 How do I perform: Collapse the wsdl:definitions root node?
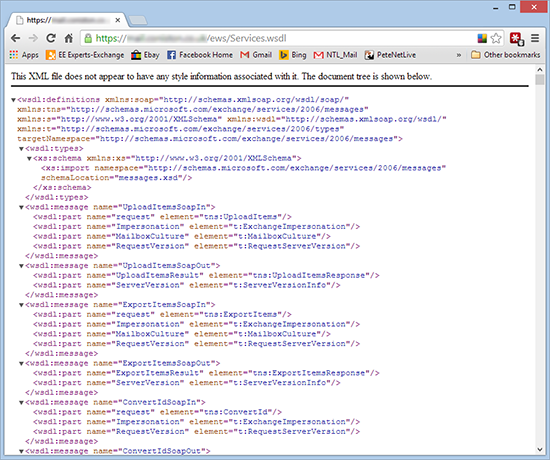tap(13, 100)
